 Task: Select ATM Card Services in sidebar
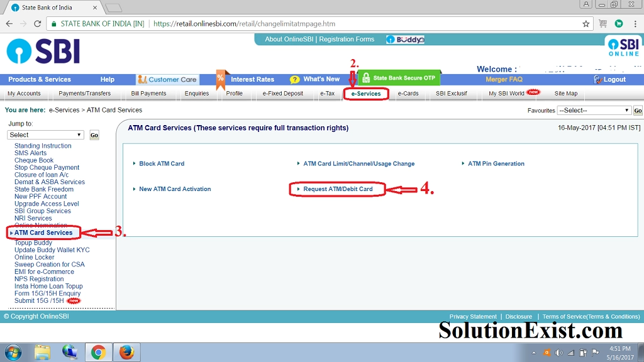point(43,233)
